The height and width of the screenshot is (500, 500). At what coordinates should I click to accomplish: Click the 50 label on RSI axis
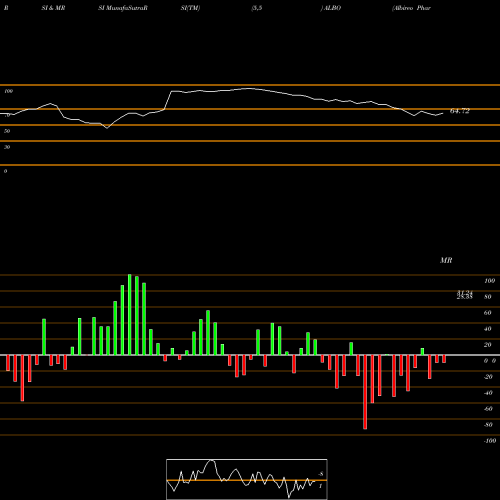(7, 131)
